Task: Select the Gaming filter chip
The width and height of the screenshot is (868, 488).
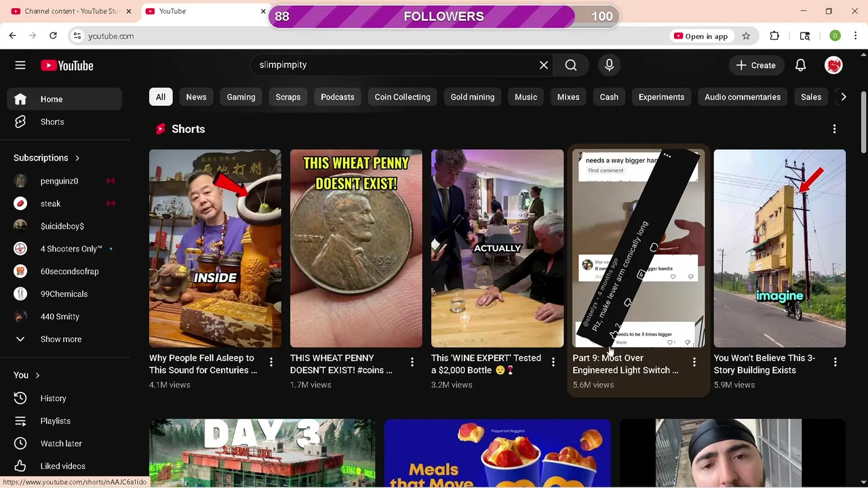Action: click(x=241, y=97)
